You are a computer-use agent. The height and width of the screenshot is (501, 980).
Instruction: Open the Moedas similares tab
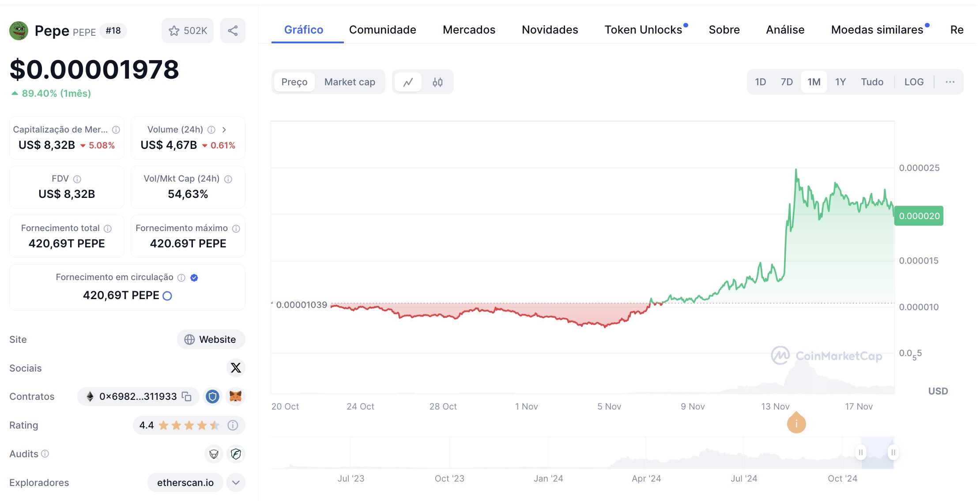point(877,30)
